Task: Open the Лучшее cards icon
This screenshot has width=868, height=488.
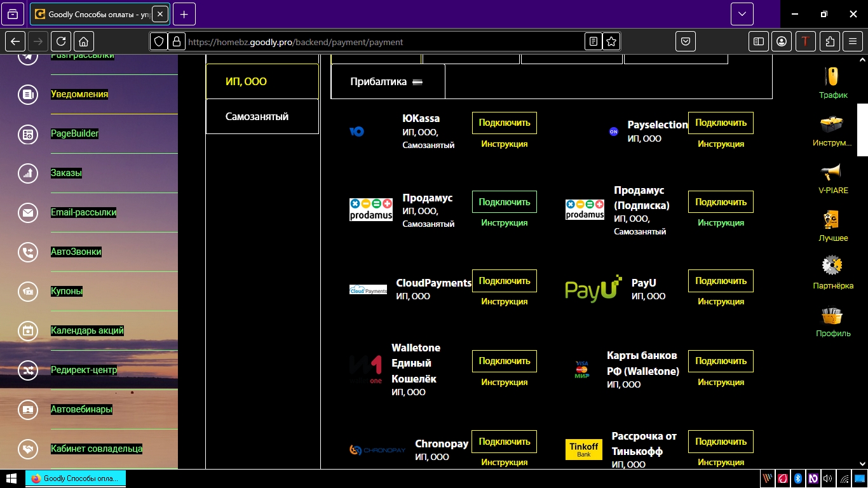Action: [832, 220]
